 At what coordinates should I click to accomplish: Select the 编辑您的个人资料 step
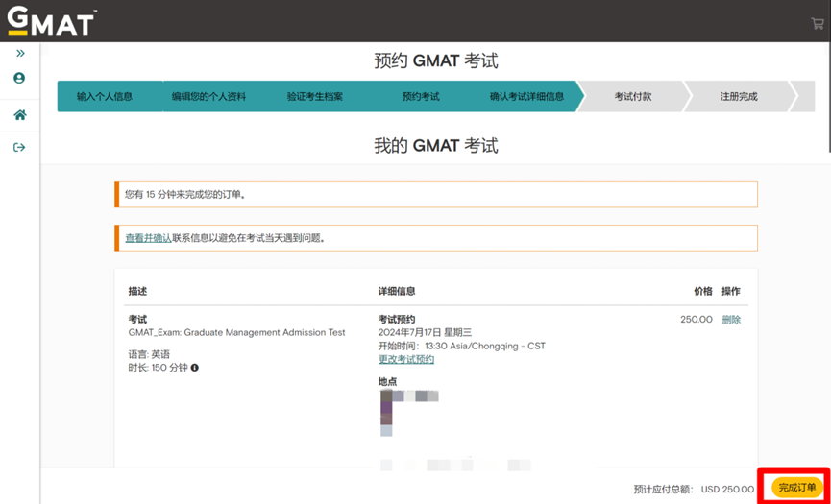pyautogui.click(x=209, y=96)
